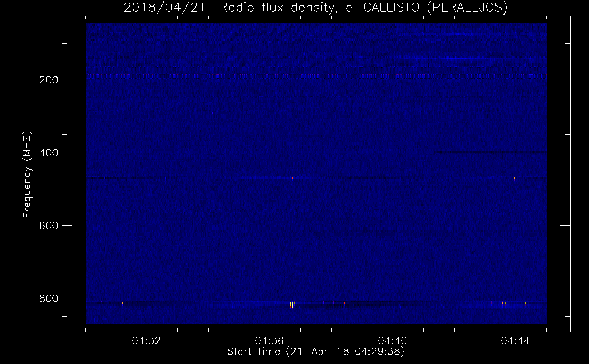This screenshot has height=364, width=589.
Task: Click the plot title "2018/04/21 Radio flux density, e-CALLISTO (PERALEJOS)"
Action: point(315,7)
